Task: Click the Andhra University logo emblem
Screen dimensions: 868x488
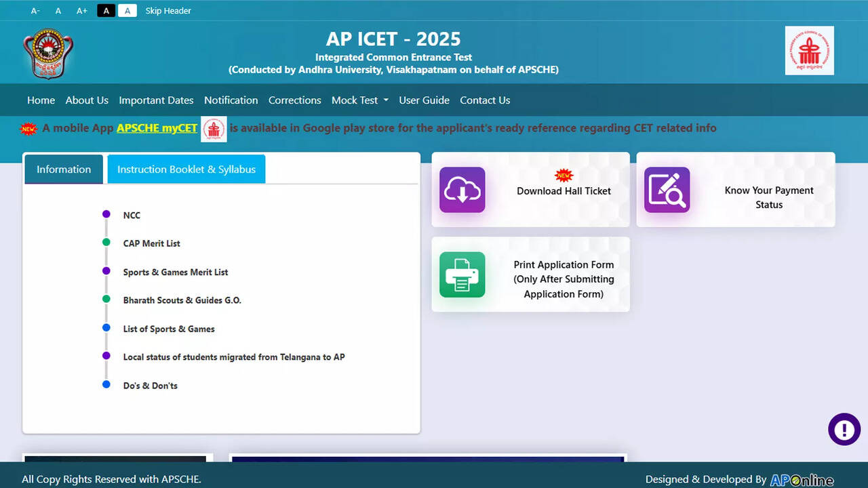Action: click(x=48, y=54)
